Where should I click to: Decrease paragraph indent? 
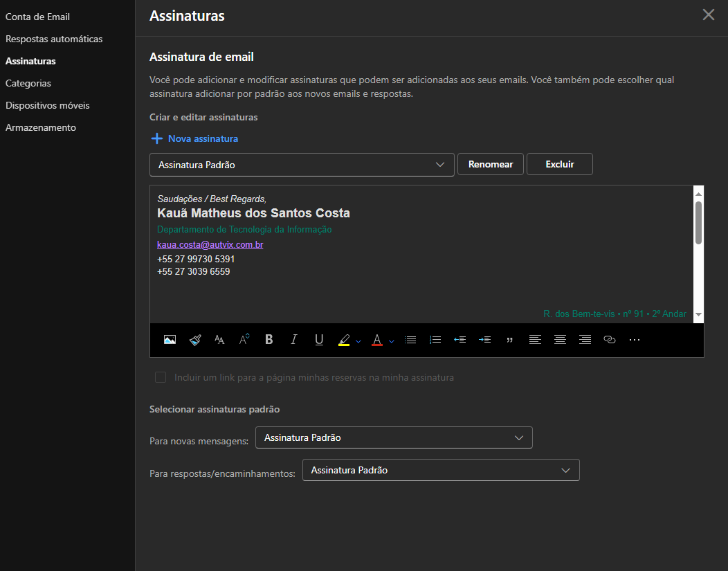pyautogui.click(x=459, y=340)
